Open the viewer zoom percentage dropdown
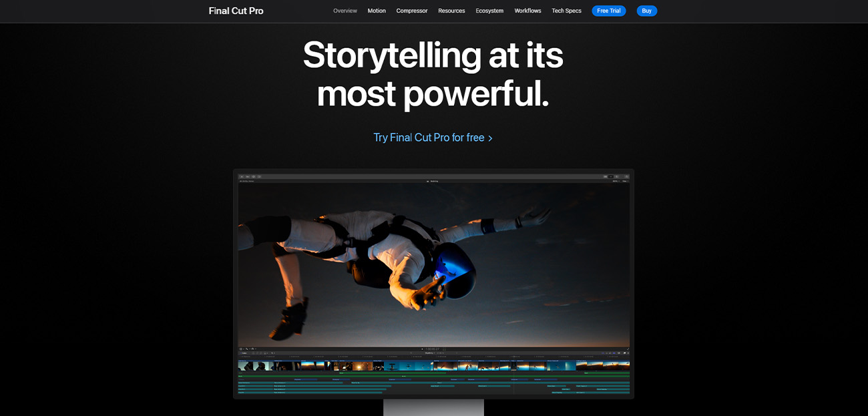The height and width of the screenshot is (416, 868). pyautogui.click(x=616, y=181)
